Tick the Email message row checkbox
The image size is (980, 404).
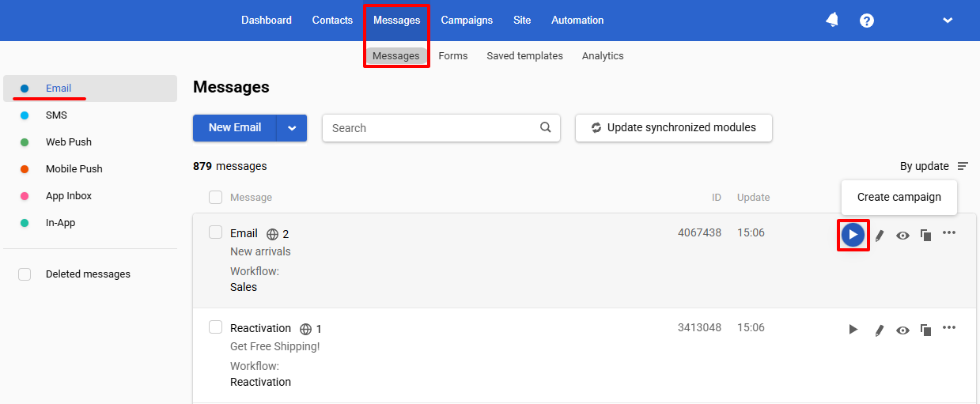click(215, 232)
